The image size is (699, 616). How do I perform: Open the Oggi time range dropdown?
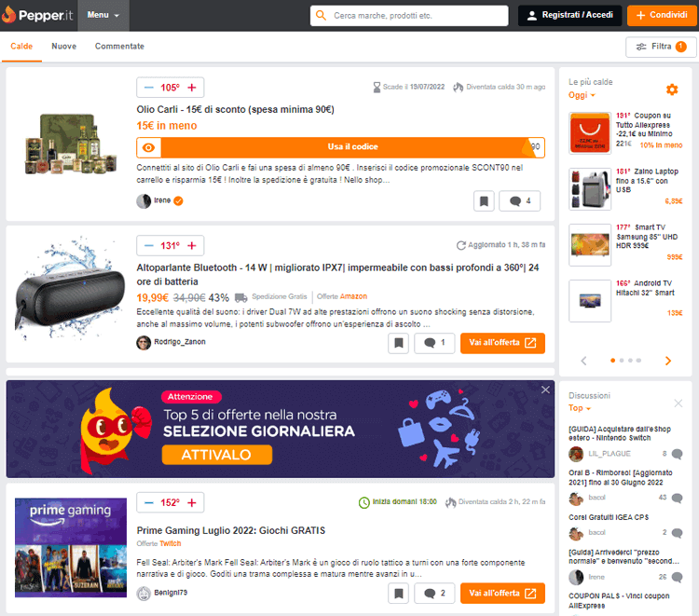pos(582,95)
